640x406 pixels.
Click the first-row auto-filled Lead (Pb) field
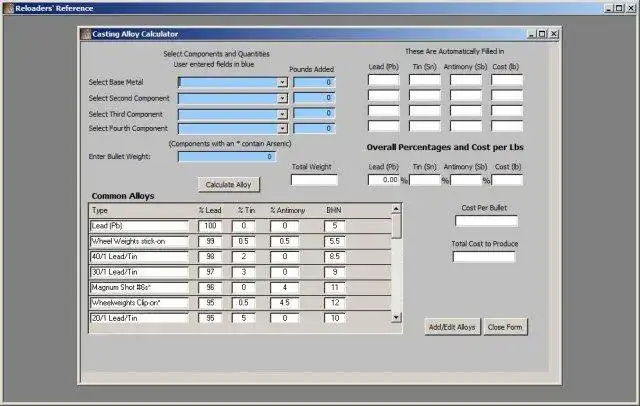click(x=384, y=80)
